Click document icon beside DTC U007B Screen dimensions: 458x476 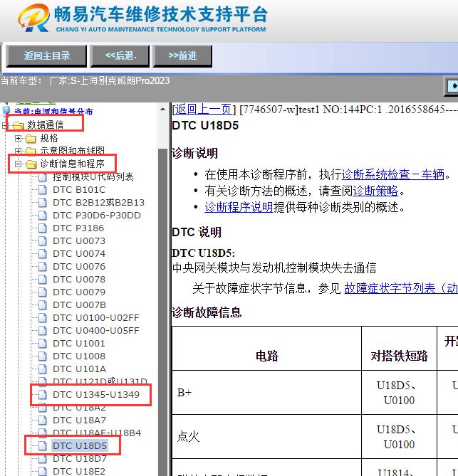tap(43, 305)
